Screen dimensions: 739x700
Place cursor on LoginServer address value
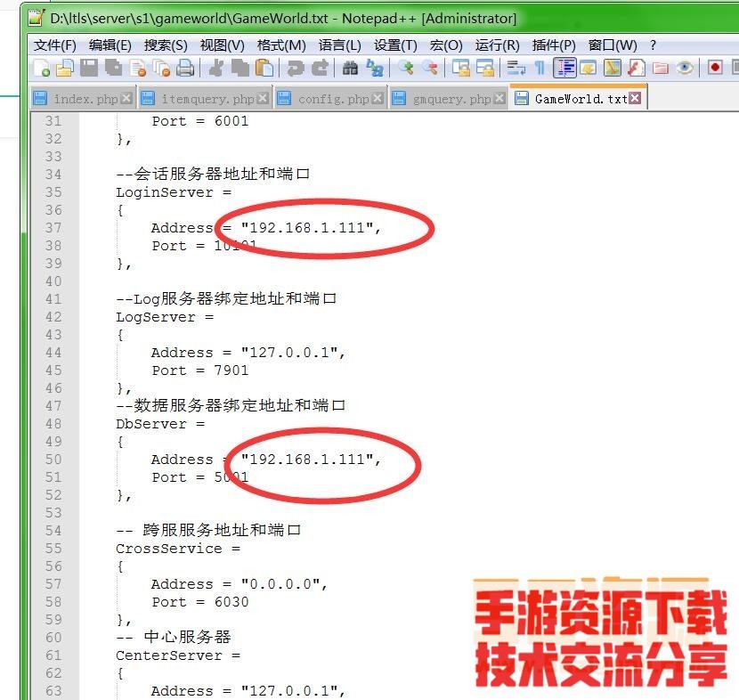pos(307,228)
